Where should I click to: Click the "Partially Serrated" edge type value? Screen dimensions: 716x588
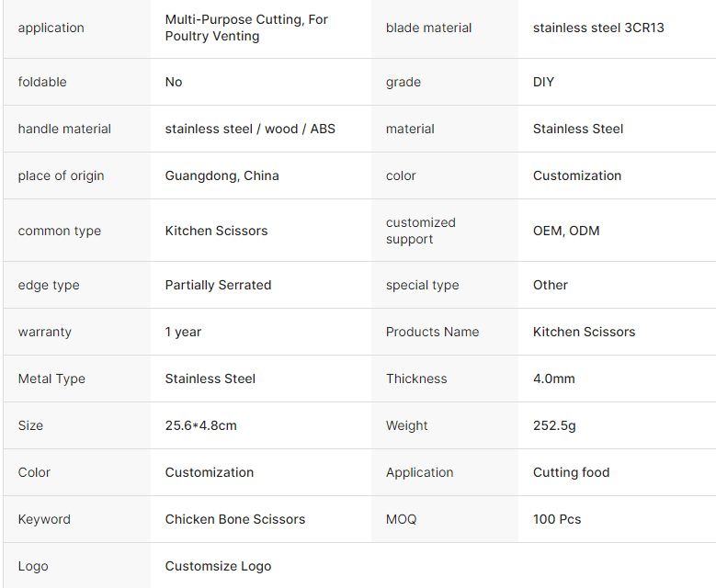(218, 285)
